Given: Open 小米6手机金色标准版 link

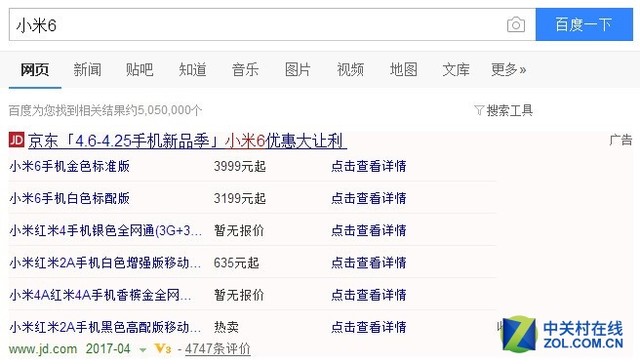Looking at the screenshot, I should click(70, 166).
